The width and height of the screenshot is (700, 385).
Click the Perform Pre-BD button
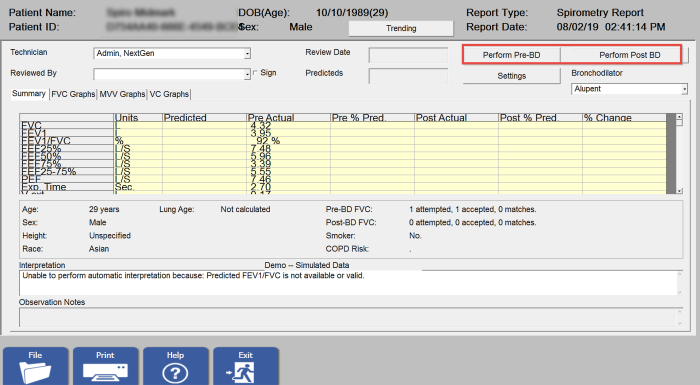pos(511,55)
